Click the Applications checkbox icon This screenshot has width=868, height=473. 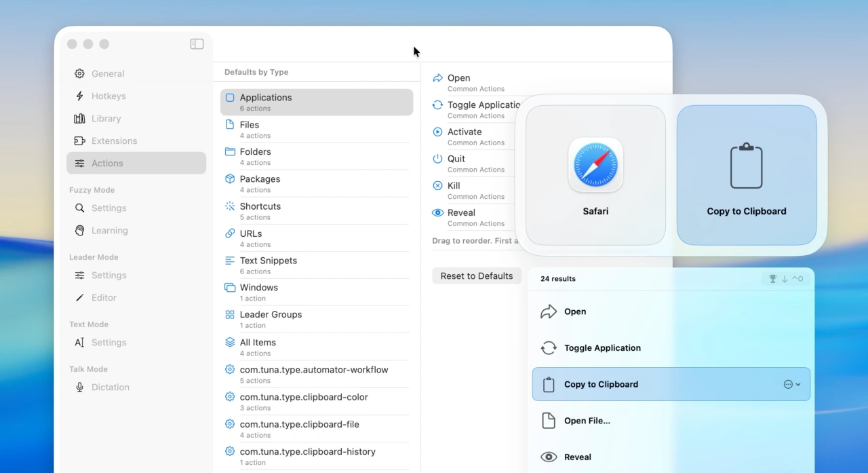(x=229, y=97)
